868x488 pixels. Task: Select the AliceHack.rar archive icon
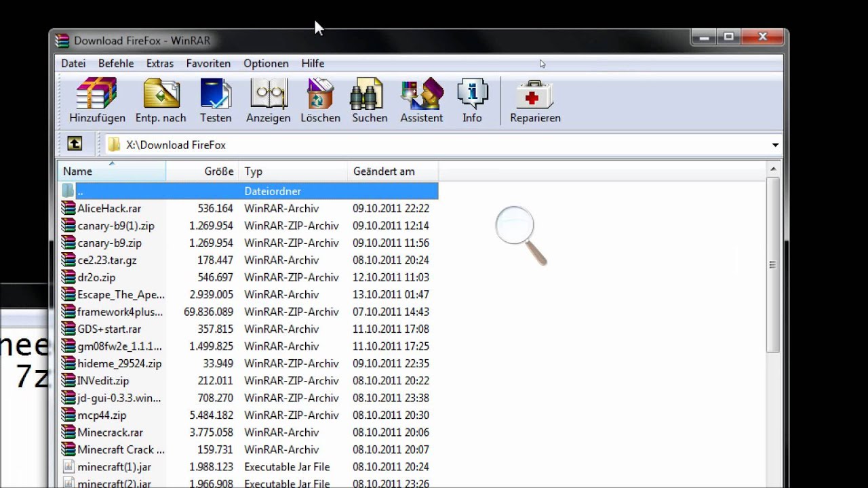(68, 208)
